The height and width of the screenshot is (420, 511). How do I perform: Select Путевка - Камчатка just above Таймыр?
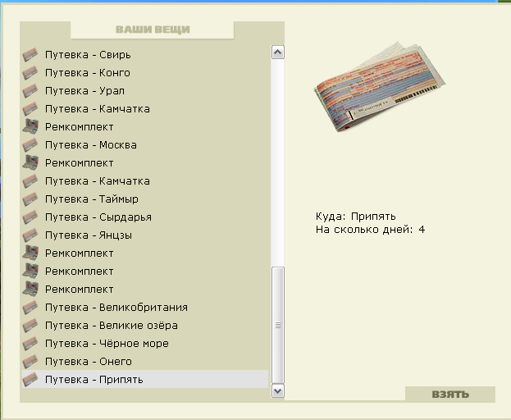coord(98,181)
